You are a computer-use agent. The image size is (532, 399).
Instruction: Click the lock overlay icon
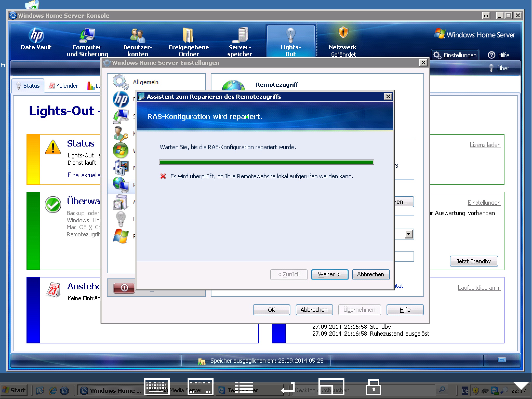click(x=374, y=387)
